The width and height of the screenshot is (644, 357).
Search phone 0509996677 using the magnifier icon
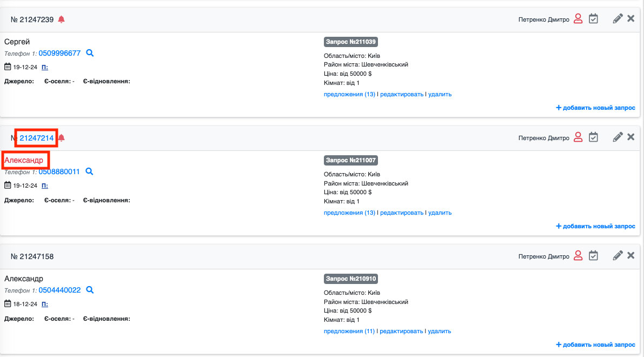(x=90, y=53)
